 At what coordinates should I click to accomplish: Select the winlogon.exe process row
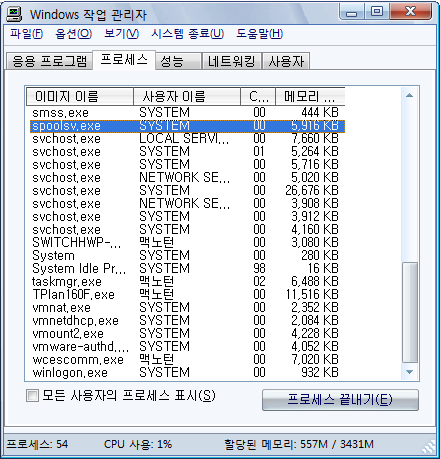pos(186,373)
